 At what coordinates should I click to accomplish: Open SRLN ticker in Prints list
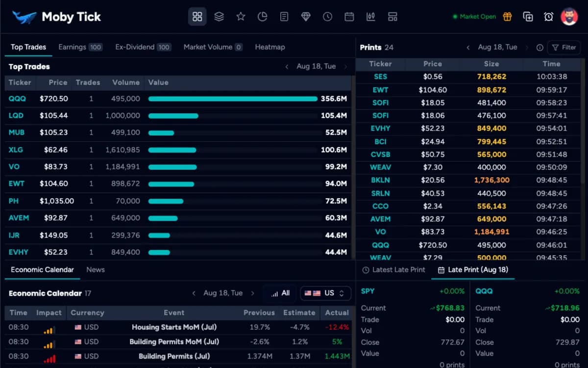(x=380, y=193)
